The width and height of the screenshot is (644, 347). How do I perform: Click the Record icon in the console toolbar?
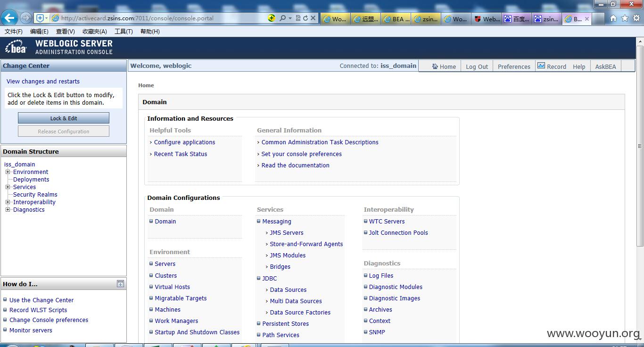541,66
